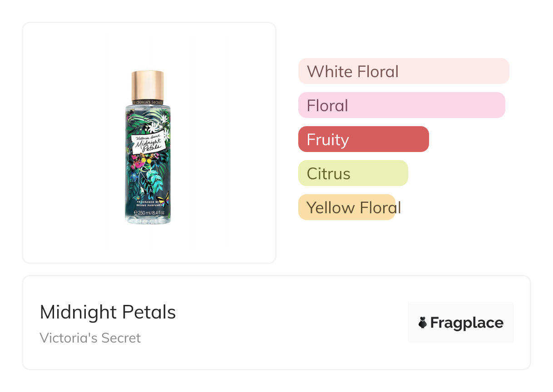
Task: Select the pink Floral accord bar
Action: tap(401, 105)
